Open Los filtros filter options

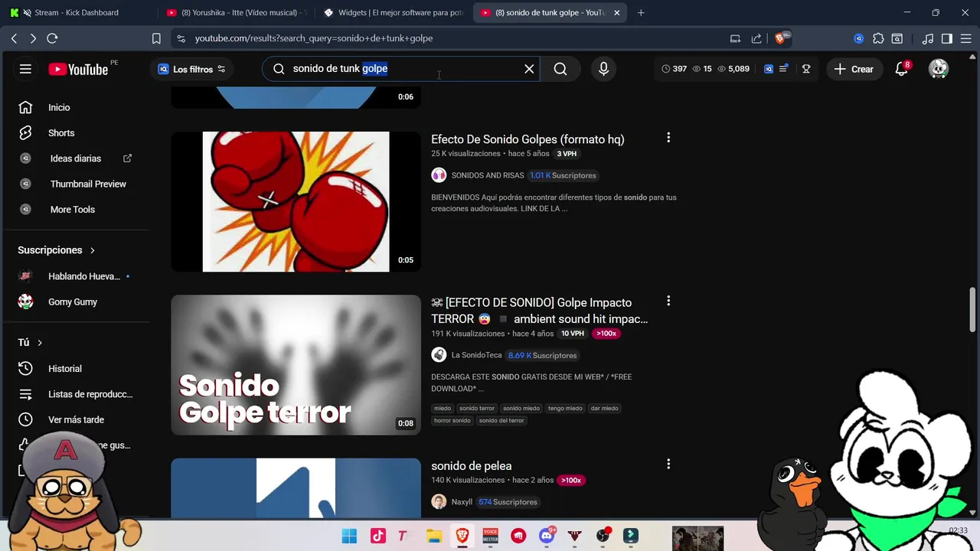(191, 69)
